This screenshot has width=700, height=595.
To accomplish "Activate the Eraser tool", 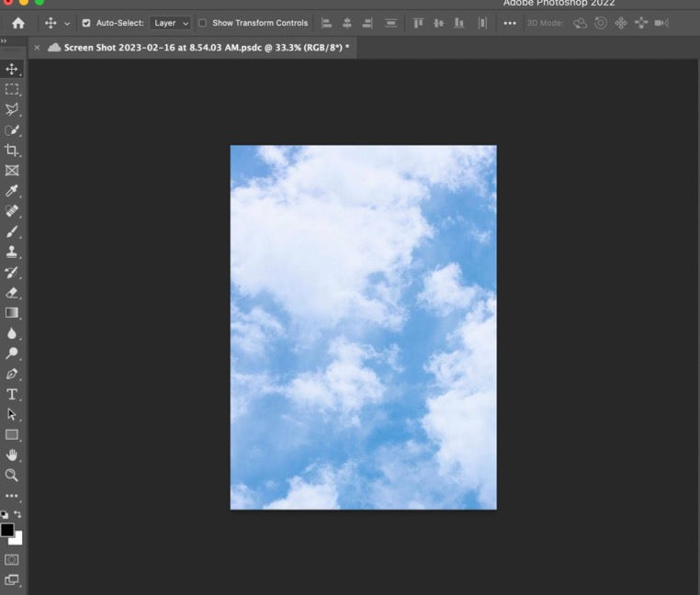I will click(x=12, y=293).
